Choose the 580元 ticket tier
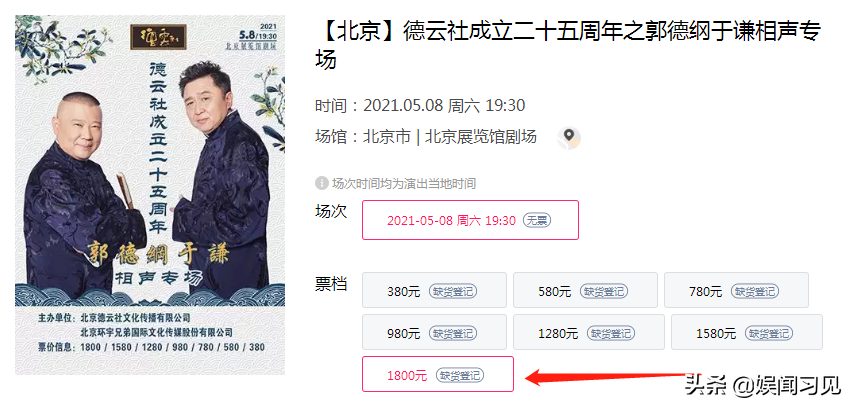The image size is (853, 408). (x=585, y=290)
